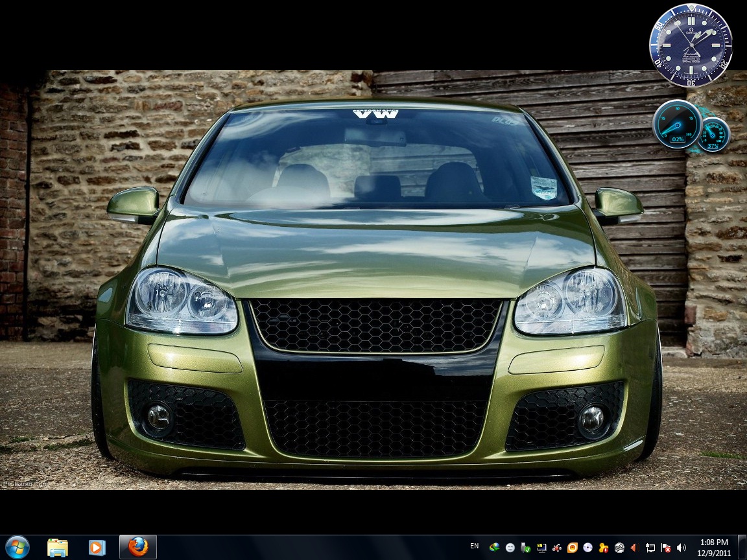Click the yellow tray icon with red alert badge
The image size is (747, 560).
click(604, 548)
